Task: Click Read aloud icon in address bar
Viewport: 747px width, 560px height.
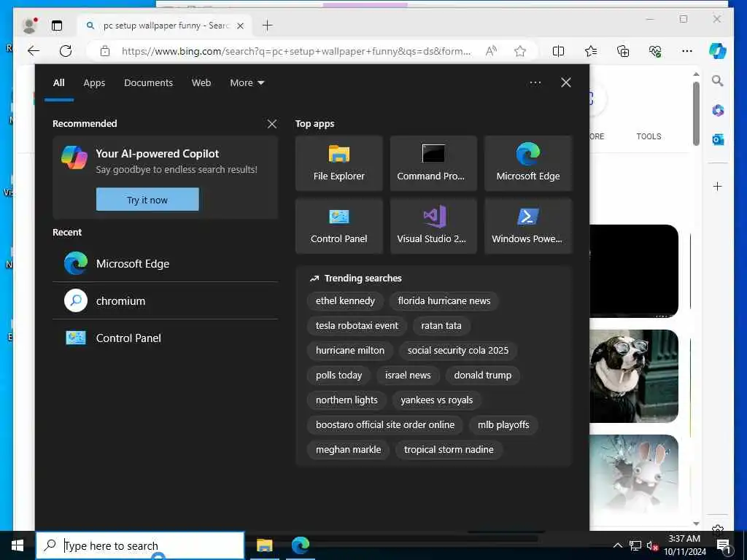Action: 491,51
